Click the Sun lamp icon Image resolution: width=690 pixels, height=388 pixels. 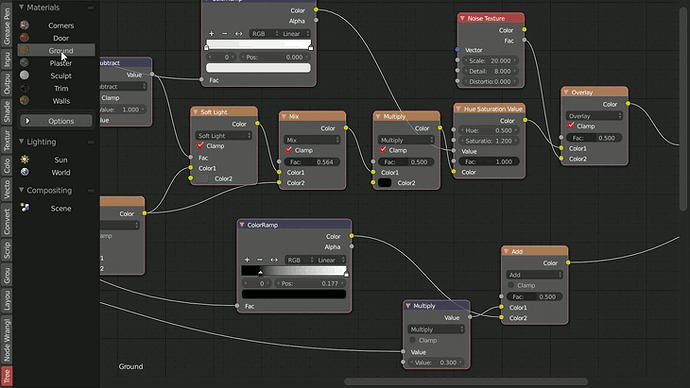coord(25,159)
